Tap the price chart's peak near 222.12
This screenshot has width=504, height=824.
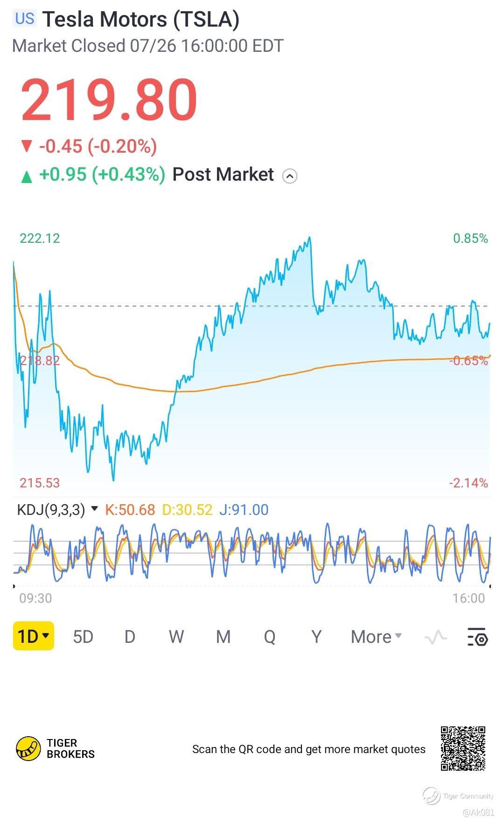[309, 239]
